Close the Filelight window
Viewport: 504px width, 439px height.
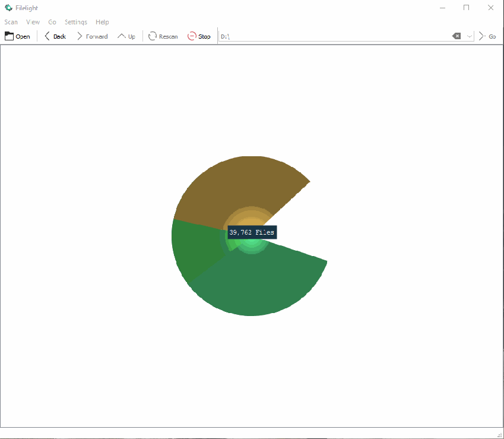click(x=490, y=8)
